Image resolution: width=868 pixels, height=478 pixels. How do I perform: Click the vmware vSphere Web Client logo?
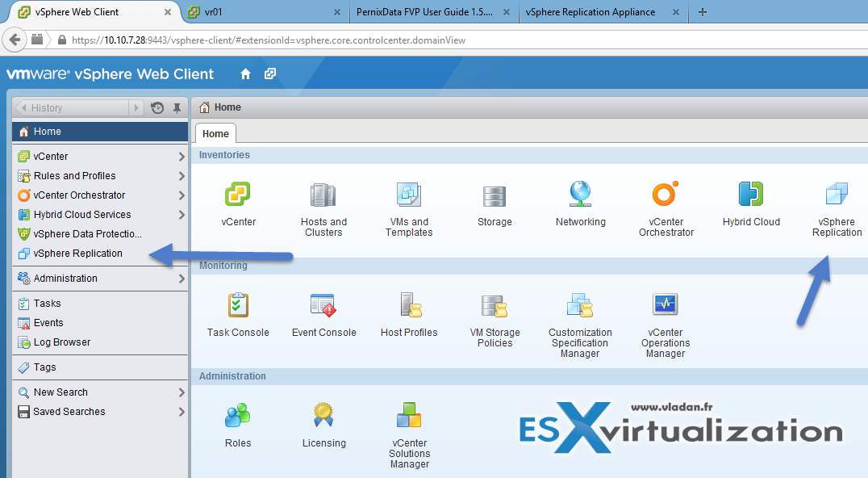(110, 73)
